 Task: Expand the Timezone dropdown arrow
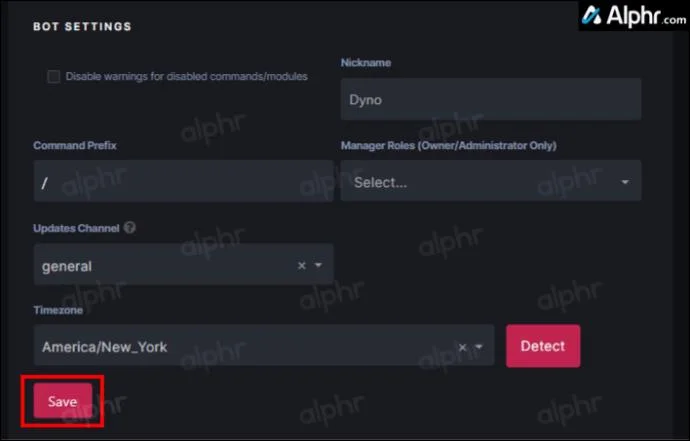pyautogui.click(x=479, y=347)
